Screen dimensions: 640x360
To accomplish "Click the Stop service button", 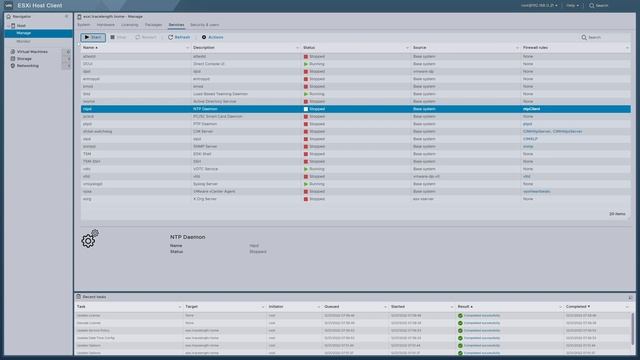I will [x=118, y=37].
